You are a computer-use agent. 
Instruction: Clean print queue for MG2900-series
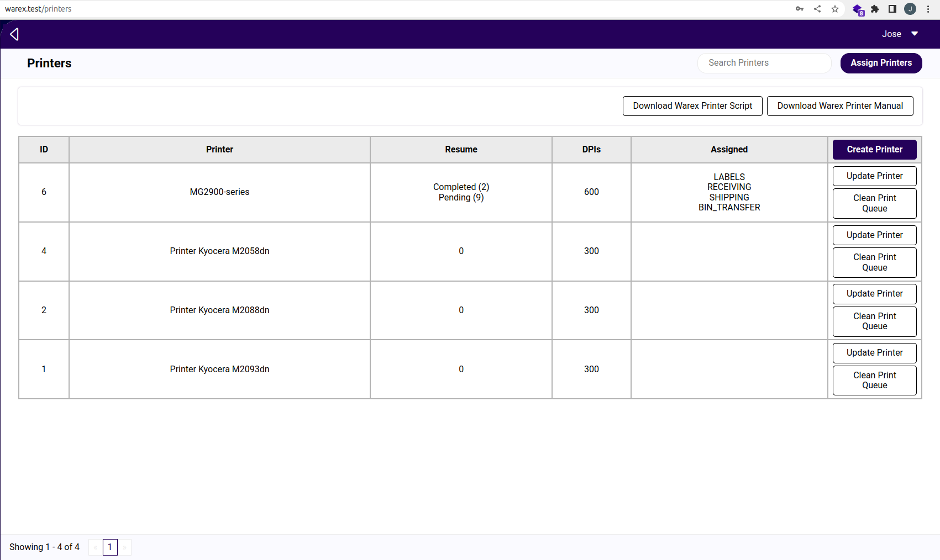click(874, 203)
